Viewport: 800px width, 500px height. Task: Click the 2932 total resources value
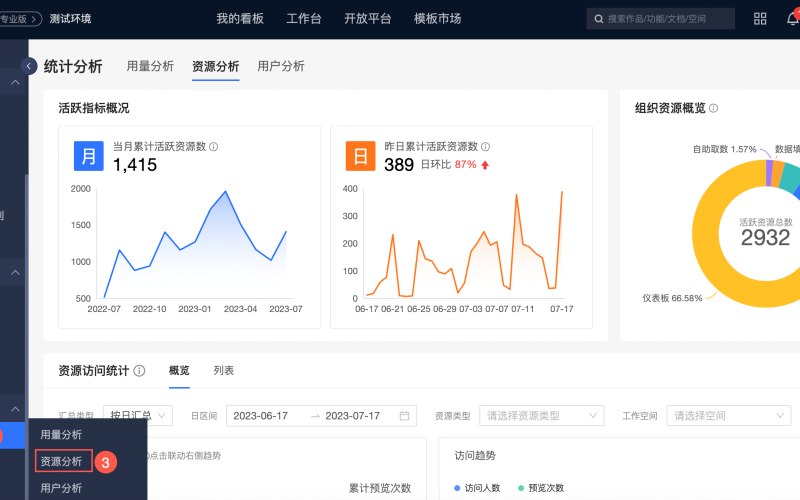tap(765, 238)
